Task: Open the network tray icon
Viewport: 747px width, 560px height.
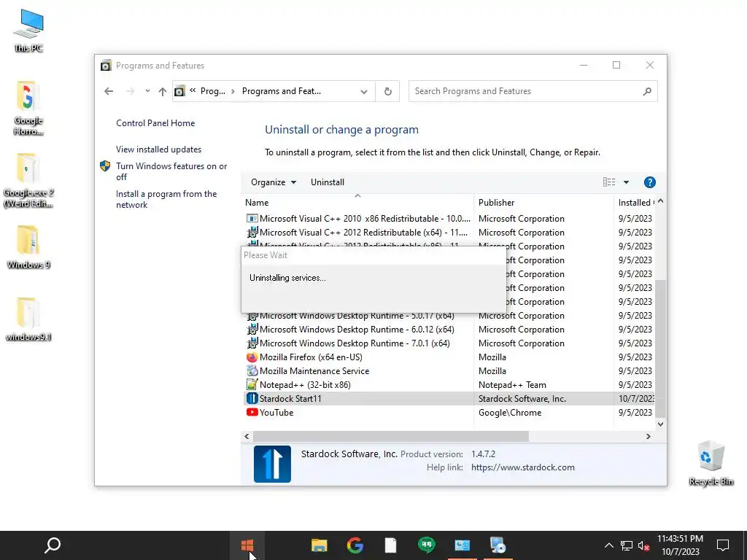Action: (x=627, y=545)
